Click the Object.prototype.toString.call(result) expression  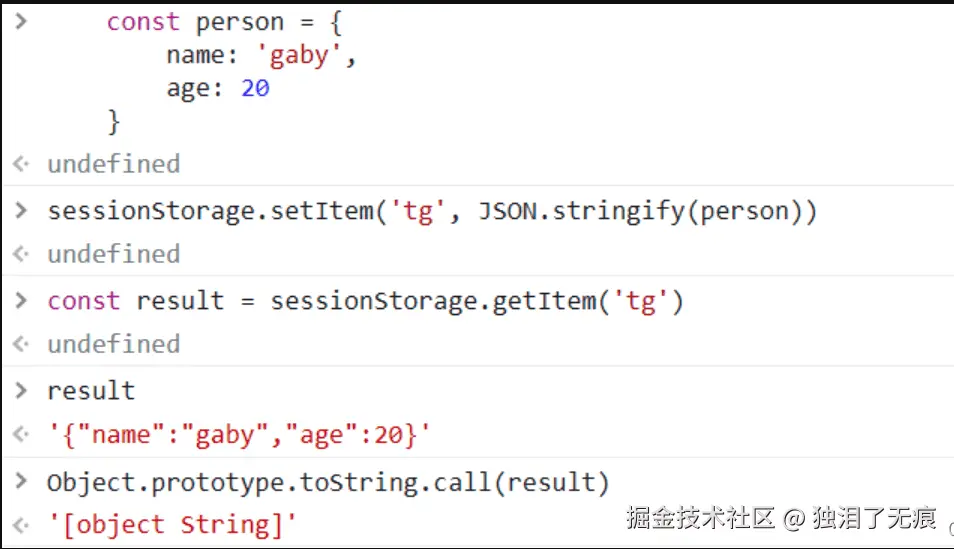point(328,483)
